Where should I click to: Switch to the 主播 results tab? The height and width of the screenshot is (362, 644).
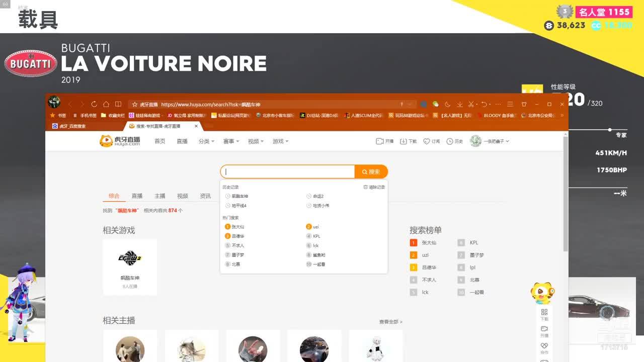(x=160, y=196)
